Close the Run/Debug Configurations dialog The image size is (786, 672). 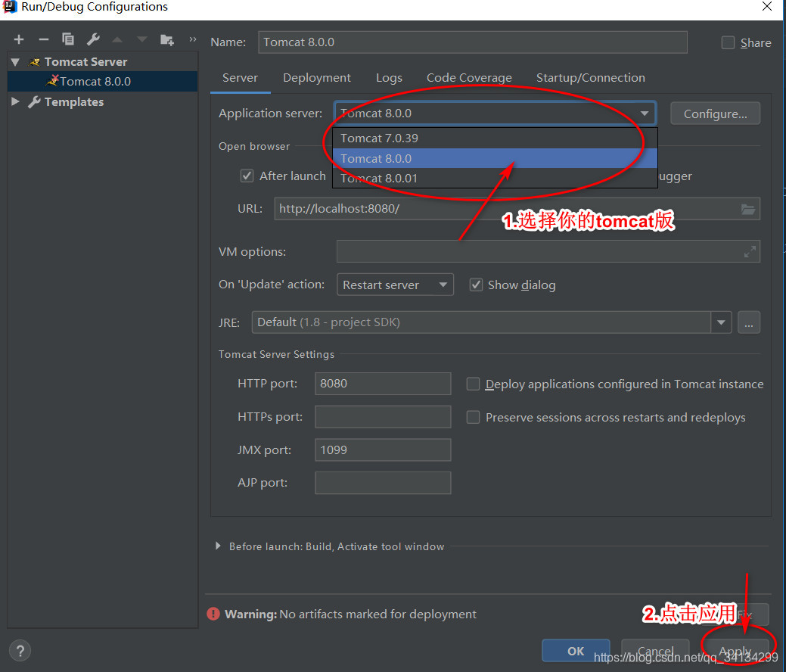click(767, 7)
